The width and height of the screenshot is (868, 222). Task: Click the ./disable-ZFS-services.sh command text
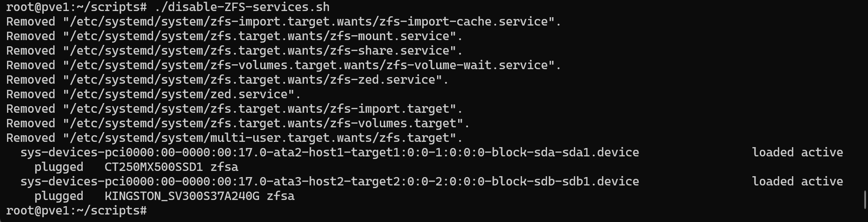point(242,7)
